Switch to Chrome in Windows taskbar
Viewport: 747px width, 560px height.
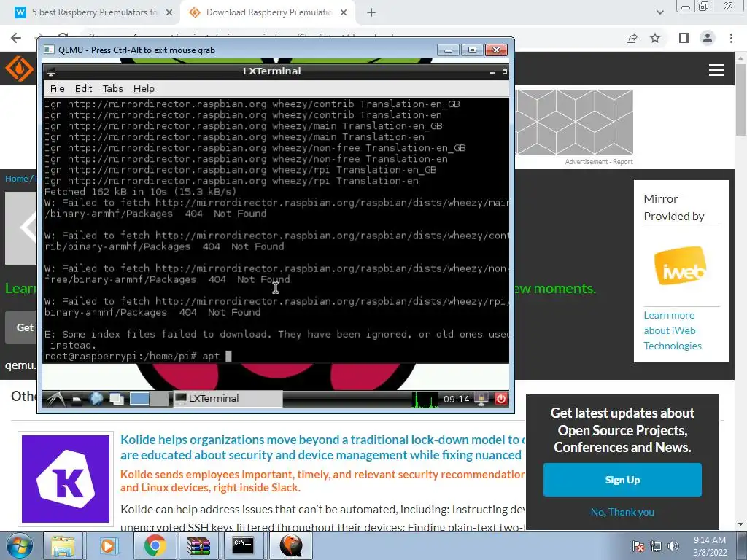click(155, 545)
